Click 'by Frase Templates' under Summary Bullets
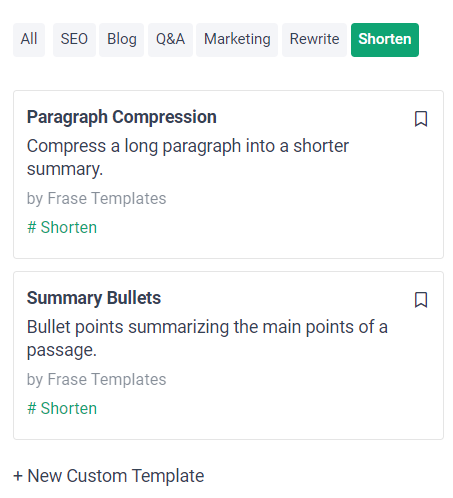The width and height of the screenshot is (453, 498). point(96,380)
